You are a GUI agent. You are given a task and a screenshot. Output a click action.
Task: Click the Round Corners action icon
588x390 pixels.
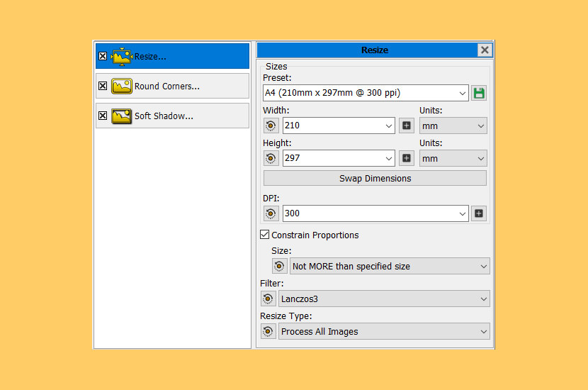point(122,86)
